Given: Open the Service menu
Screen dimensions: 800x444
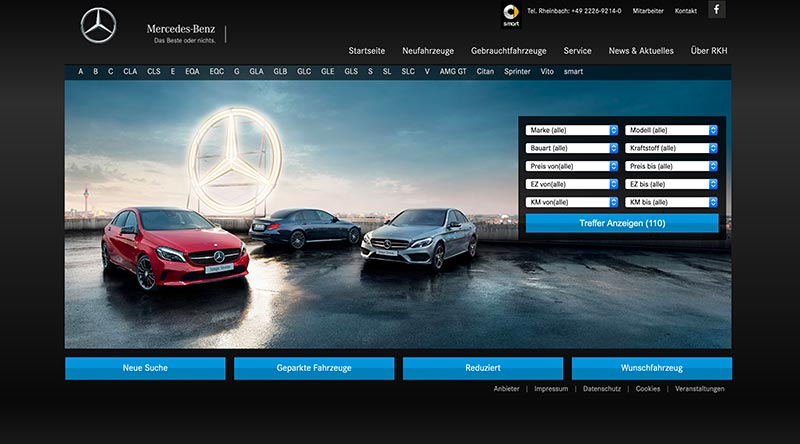Looking at the screenshot, I should tap(578, 51).
